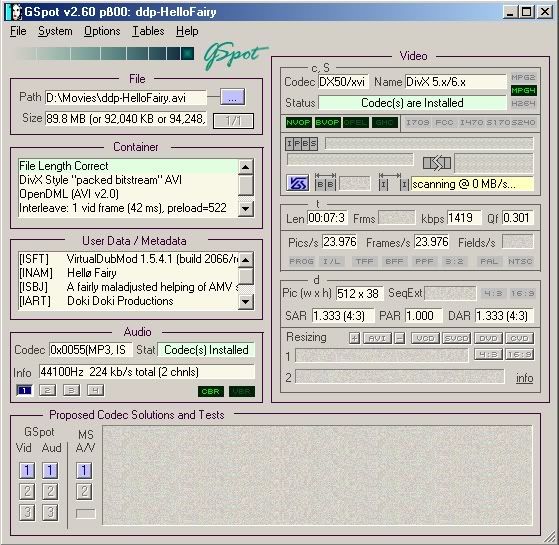Viewport: 559px width, 545px height.
Task: Select audio stream 4 button
Action: 96,391
